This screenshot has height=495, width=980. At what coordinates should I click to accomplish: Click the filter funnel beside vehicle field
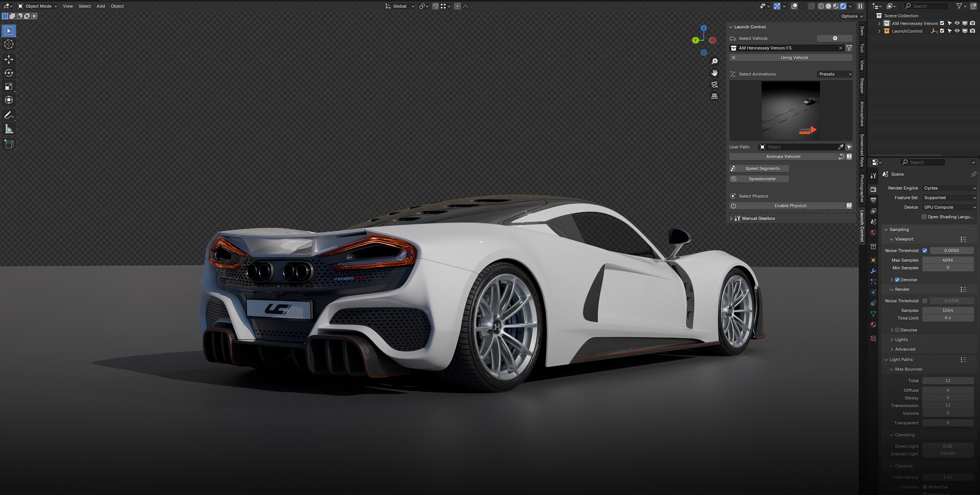pos(849,48)
